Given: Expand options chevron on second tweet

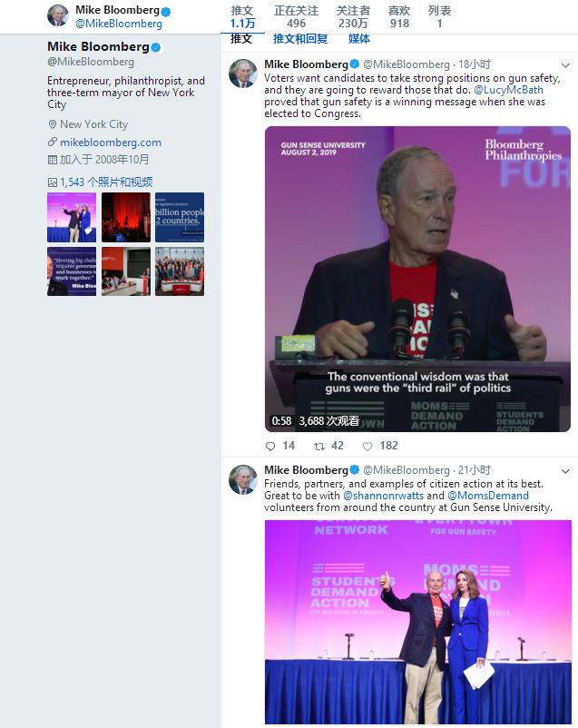Looking at the screenshot, I should tap(565, 471).
